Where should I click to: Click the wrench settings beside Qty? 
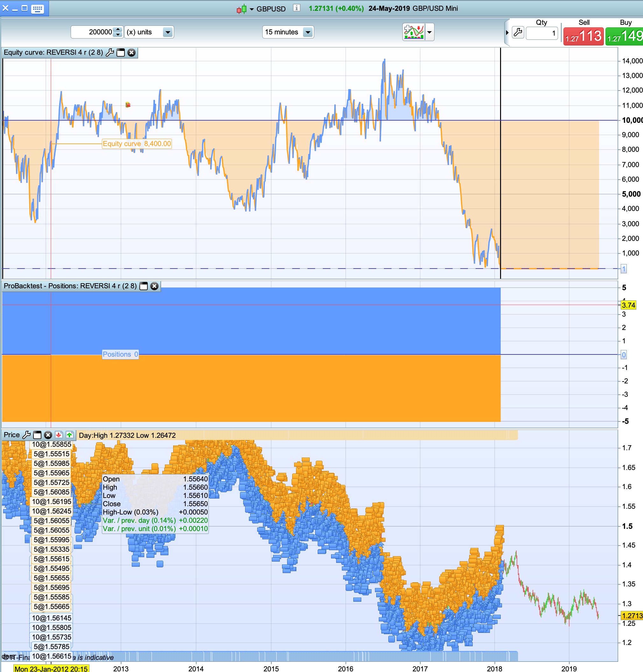518,32
